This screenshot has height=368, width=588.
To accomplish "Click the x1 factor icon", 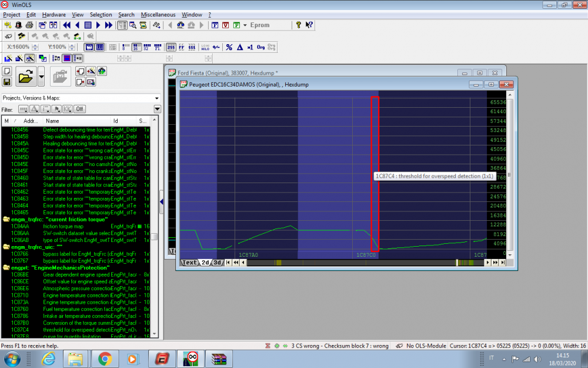I will pos(250,47).
